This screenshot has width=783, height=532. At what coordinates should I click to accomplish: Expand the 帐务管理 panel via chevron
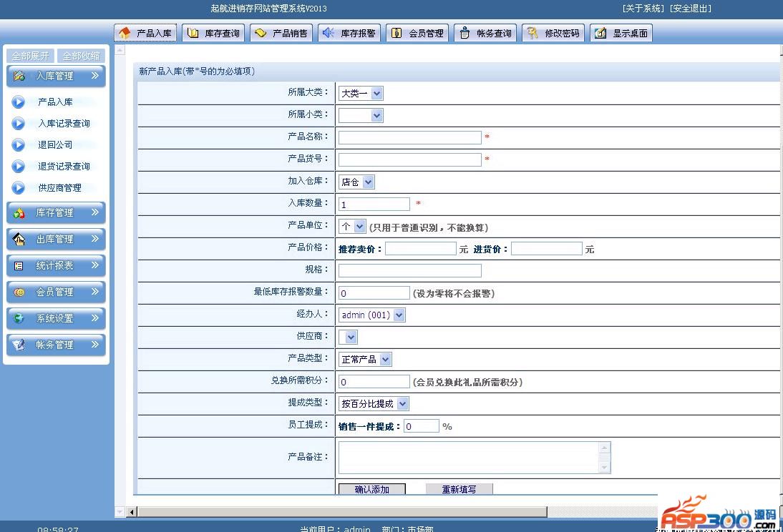coord(95,345)
